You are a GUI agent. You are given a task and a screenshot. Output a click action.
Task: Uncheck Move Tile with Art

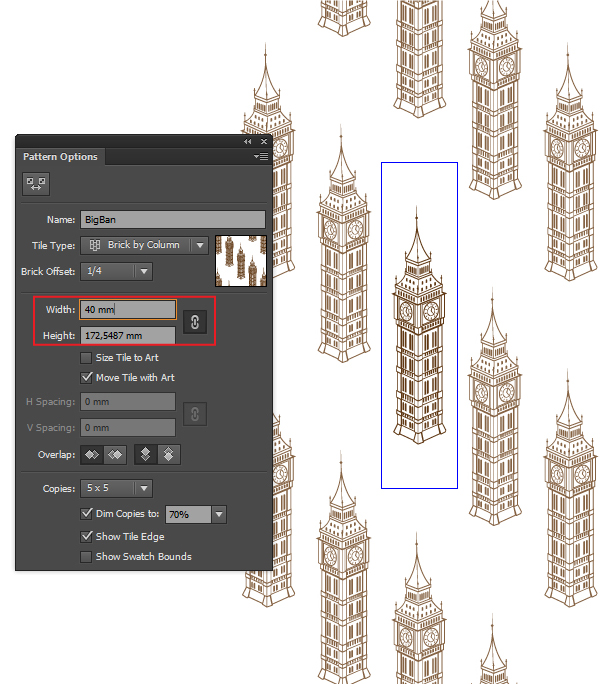(x=86, y=377)
